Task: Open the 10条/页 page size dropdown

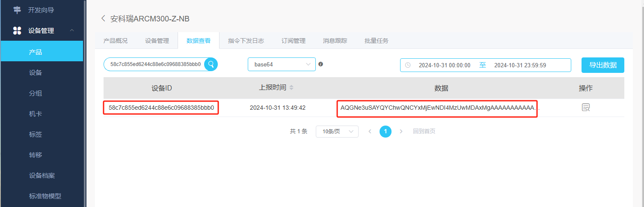Action: pyautogui.click(x=337, y=132)
